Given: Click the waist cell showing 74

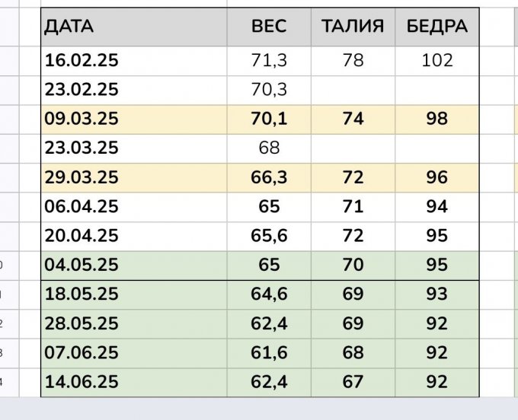Looking at the screenshot, I should [x=353, y=119].
